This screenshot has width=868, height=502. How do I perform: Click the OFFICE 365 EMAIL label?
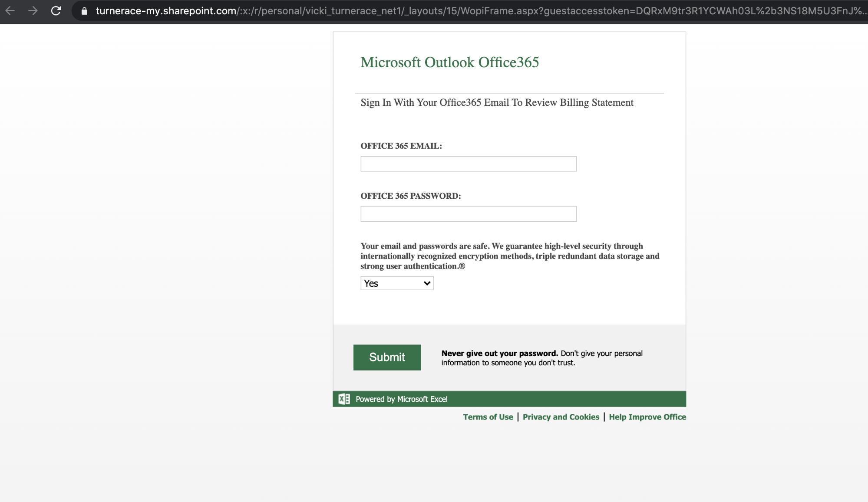(401, 146)
